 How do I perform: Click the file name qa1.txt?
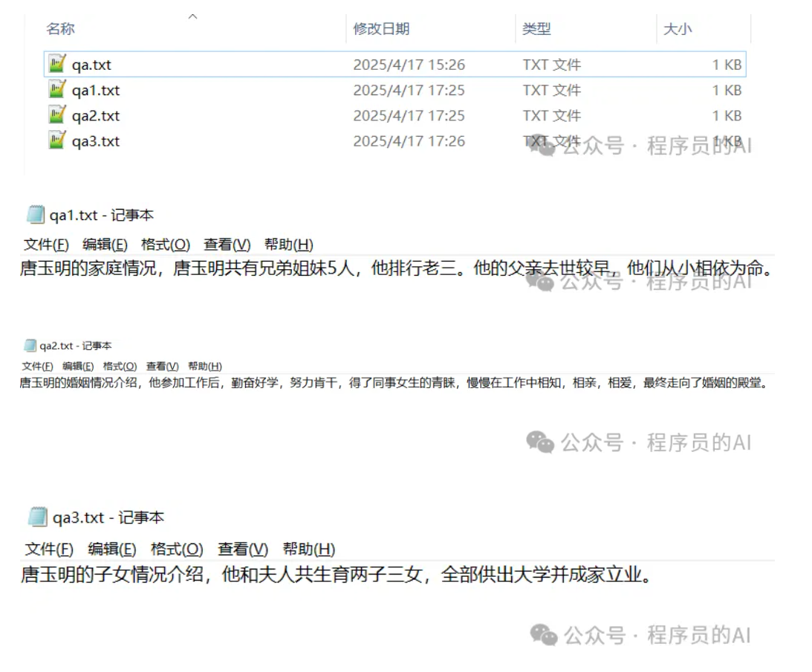point(96,90)
